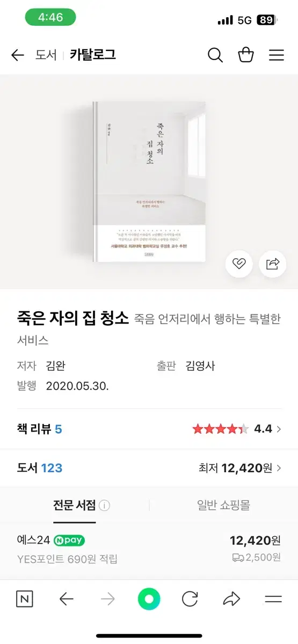Open the 예스24 seller listing
The image size is (298, 644).
point(149,548)
